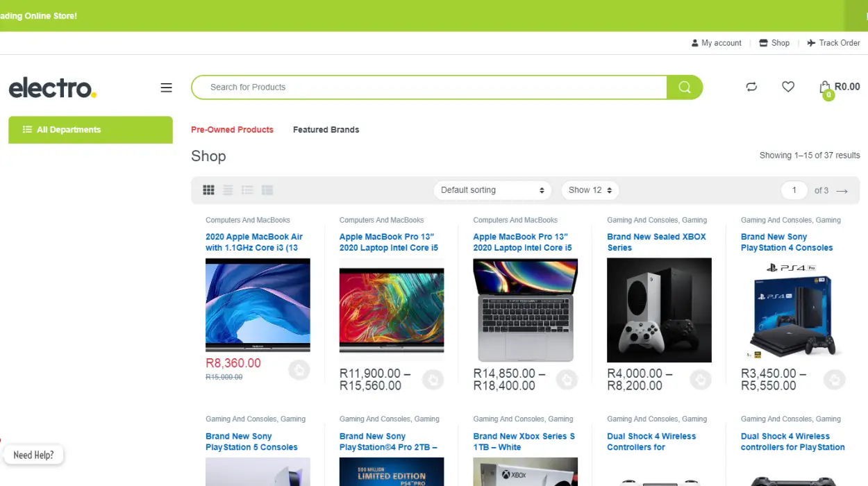Open 2020 Apple MacBook Air product title
Image resolution: width=868 pixels, height=486 pixels.
tap(254, 242)
